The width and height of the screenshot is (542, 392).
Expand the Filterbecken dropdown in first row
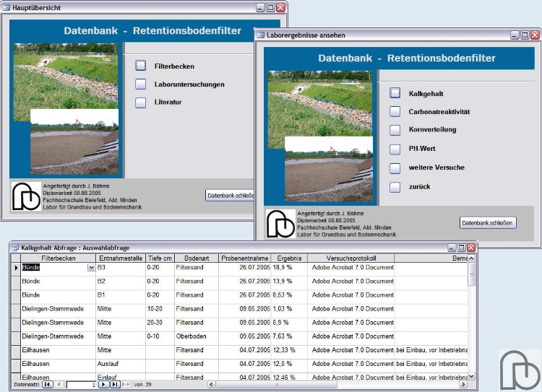[91, 267]
